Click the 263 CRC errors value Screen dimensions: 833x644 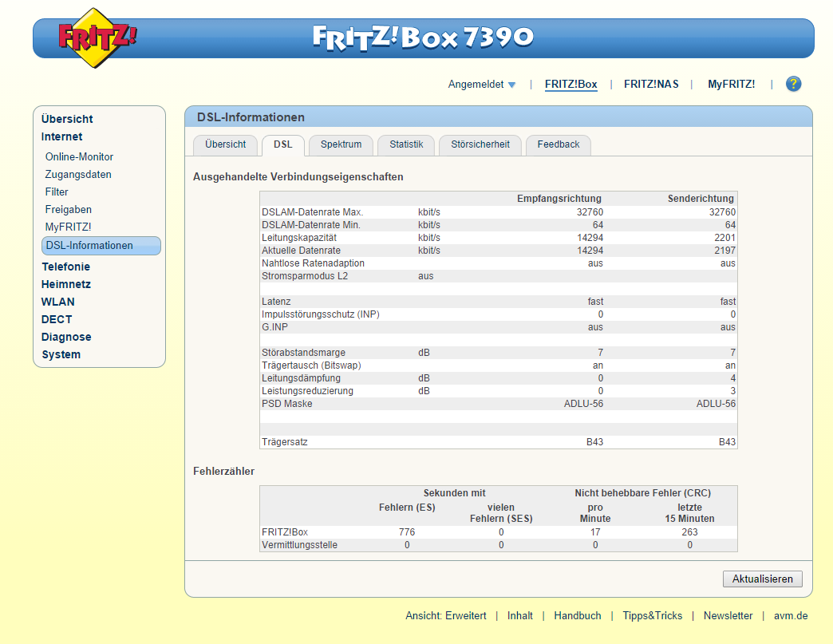point(689,532)
